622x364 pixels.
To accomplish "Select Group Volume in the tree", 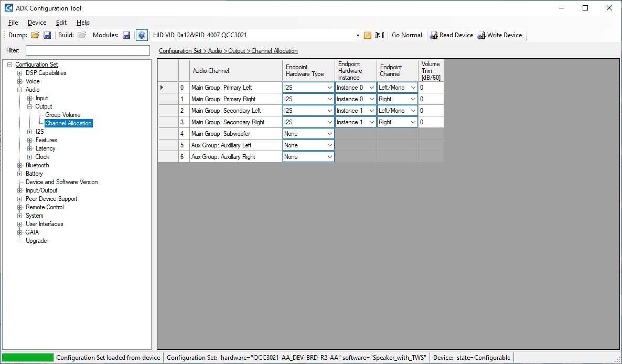I will (62, 115).
